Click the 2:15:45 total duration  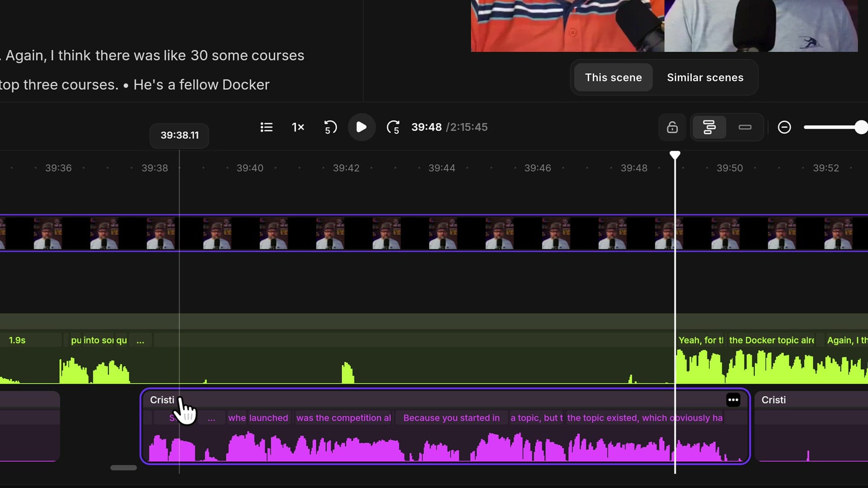(x=469, y=127)
